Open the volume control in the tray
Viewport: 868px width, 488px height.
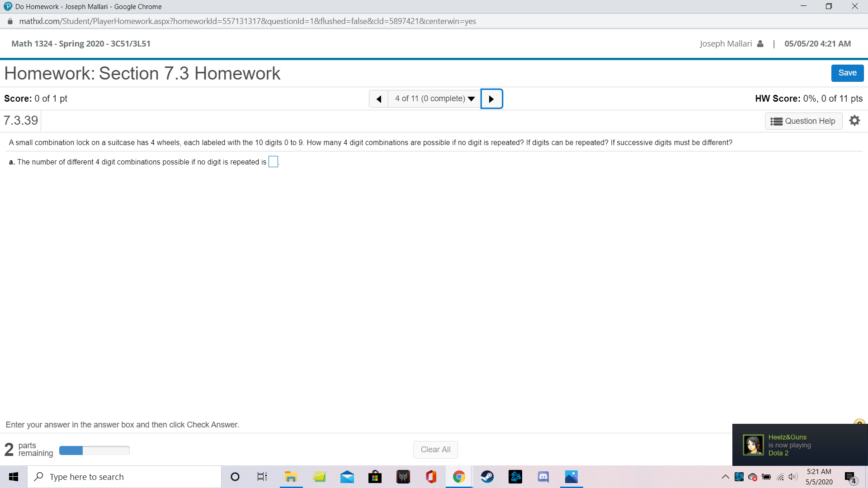point(793,476)
